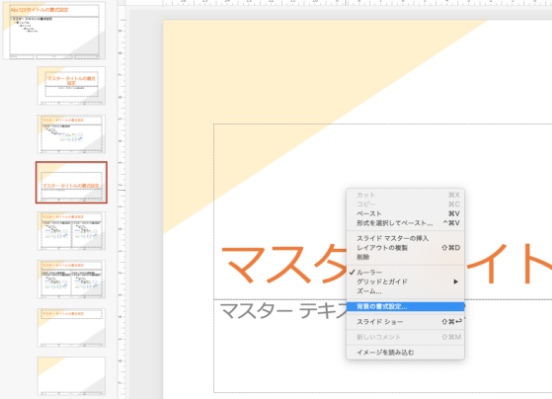Select the blank layout thumbnail at the bottom
552x399 pixels.
[71, 376]
